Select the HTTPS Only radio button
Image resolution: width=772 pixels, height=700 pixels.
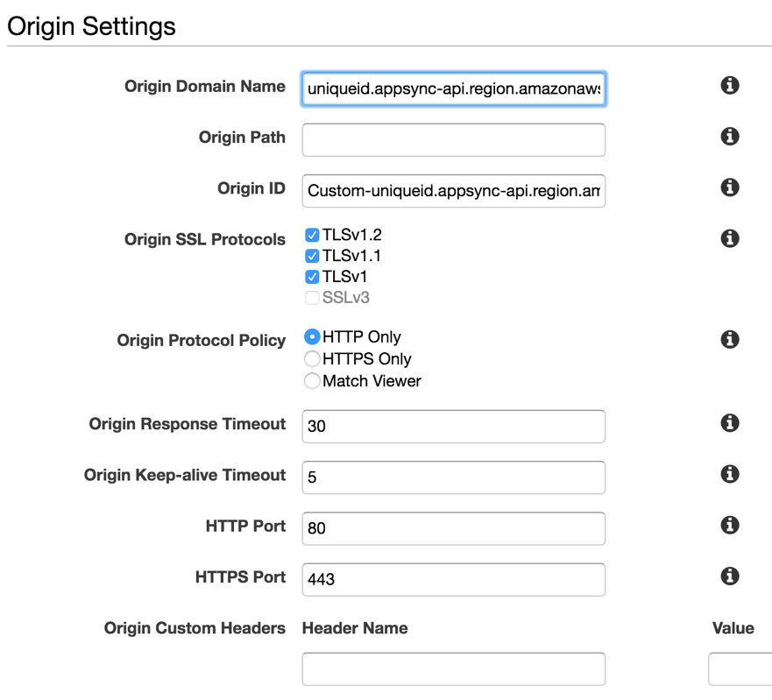tap(312, 359)
